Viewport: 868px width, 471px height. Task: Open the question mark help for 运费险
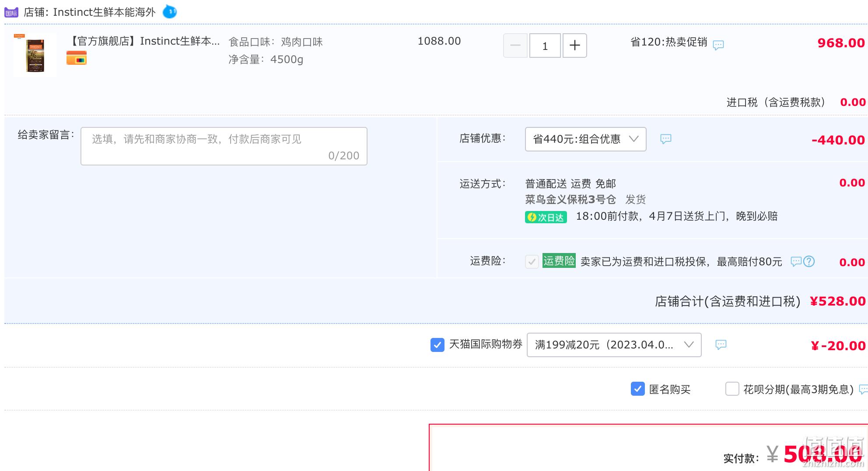(x=809, y=262)
